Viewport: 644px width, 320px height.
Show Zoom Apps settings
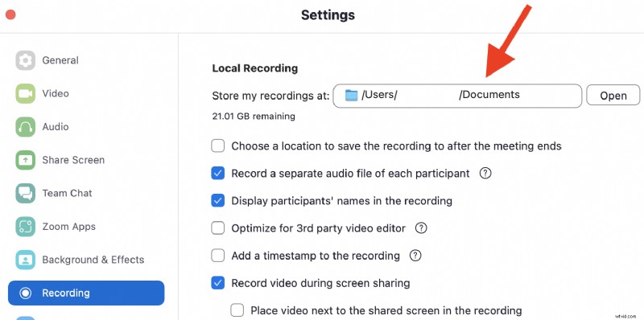[x=86, y=227]
